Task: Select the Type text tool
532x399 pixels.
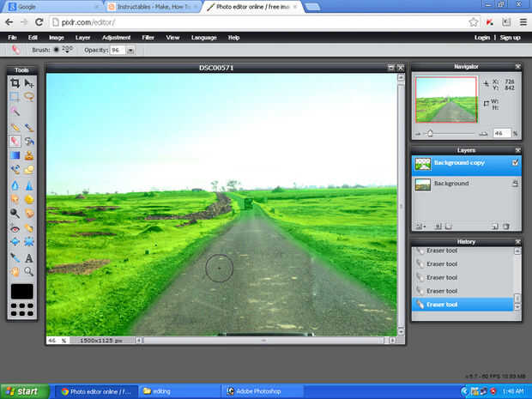Action: pos(29,258)
